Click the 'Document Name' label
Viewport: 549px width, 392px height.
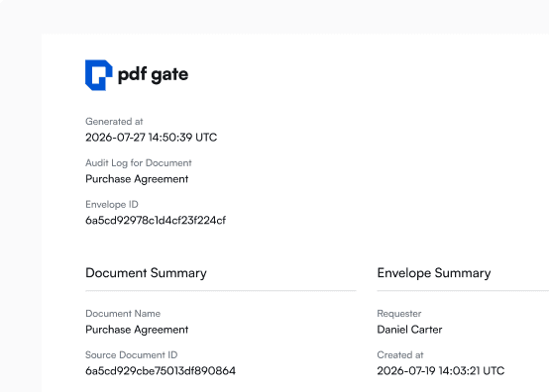(x=123, y=314)
